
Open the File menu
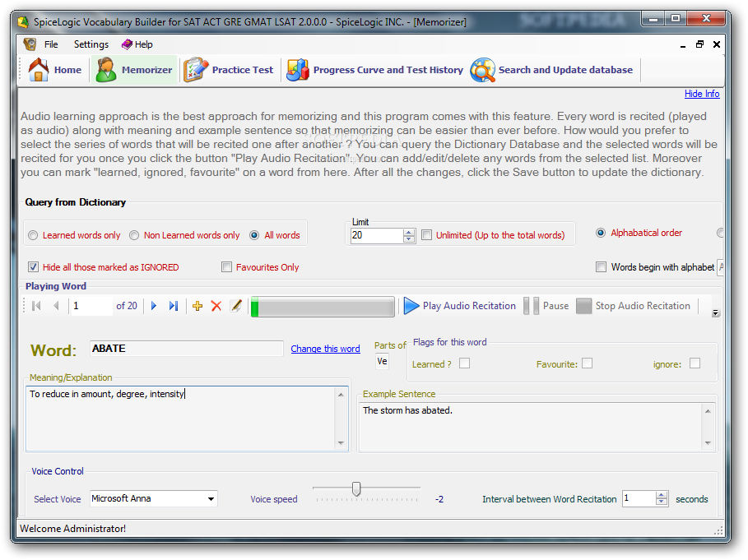click(51, 44)
